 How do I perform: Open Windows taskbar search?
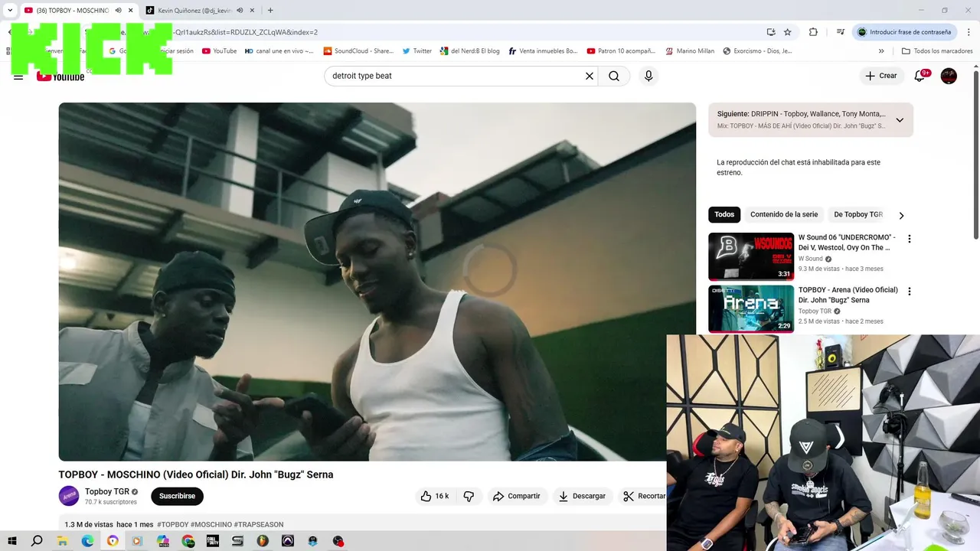click(37, 541)
